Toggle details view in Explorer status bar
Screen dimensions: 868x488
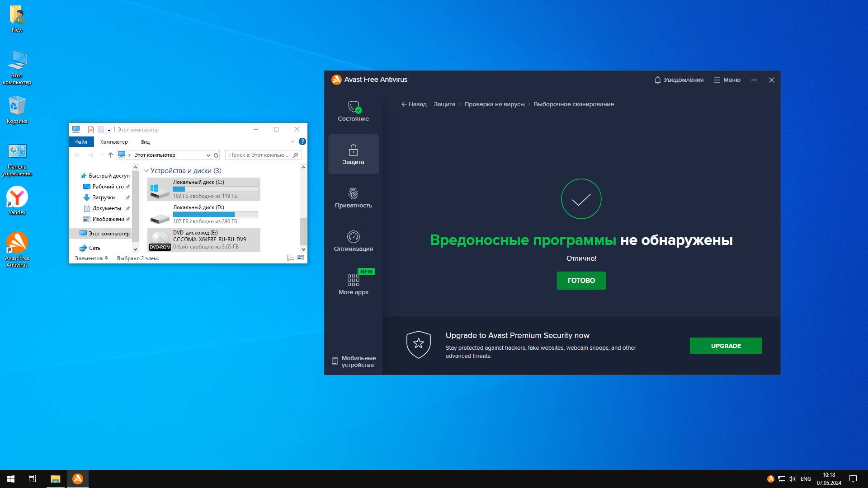291,258
